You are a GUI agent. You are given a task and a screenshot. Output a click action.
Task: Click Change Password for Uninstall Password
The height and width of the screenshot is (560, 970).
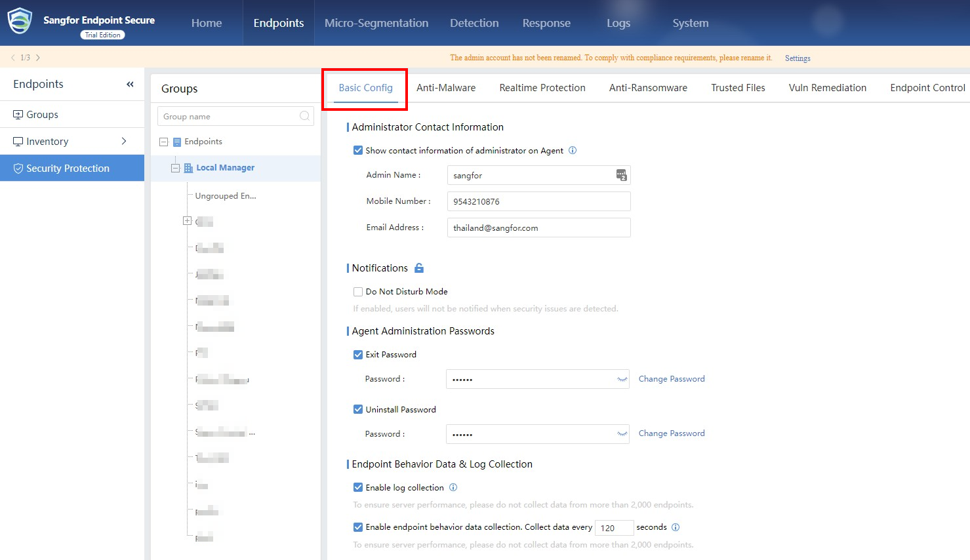[x=672, y=433]
